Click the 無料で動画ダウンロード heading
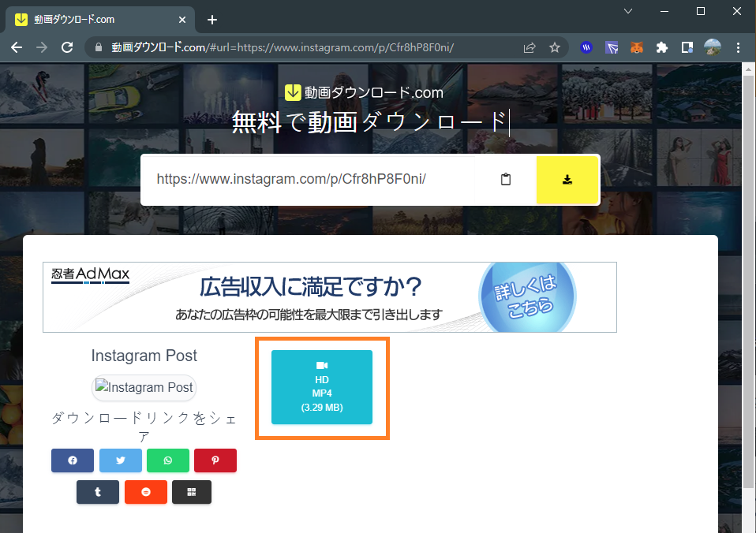756x533 pixels. tap(370, 122)
